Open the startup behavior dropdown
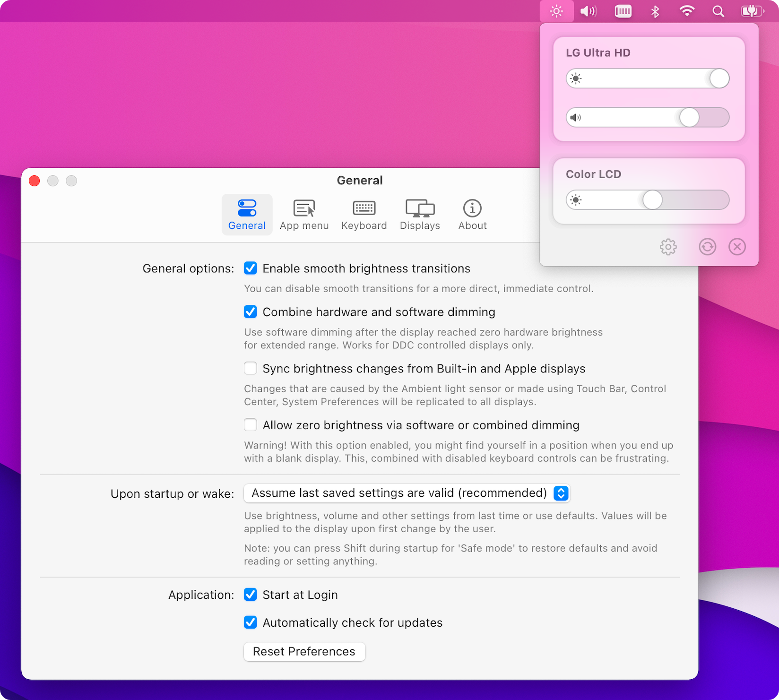 point(407,493)
